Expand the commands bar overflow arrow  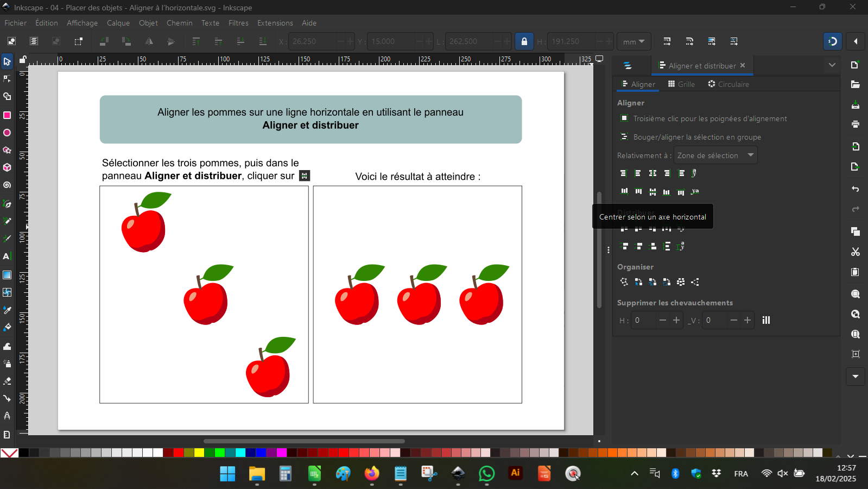(856, 377)
